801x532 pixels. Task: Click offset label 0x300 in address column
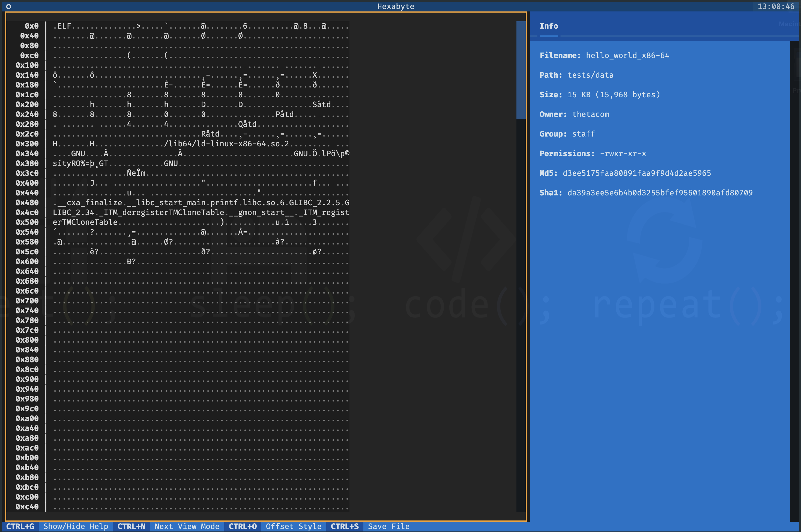point(28,144)
